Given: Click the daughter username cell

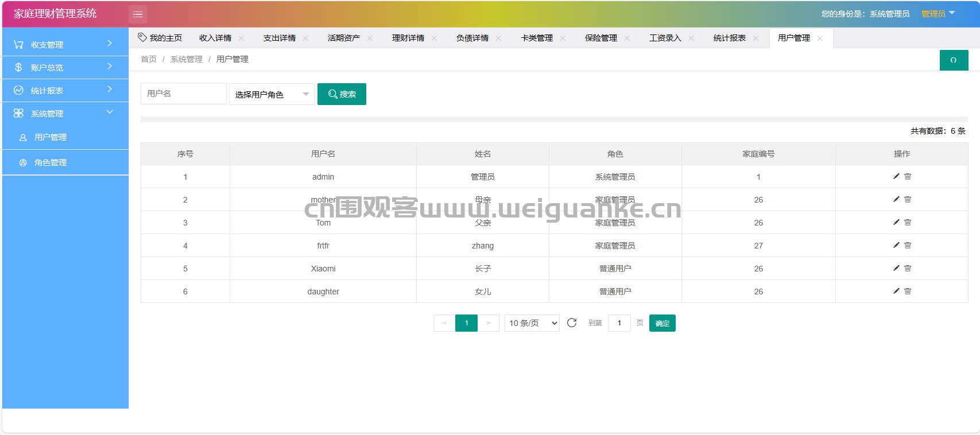Looking at the screenshot, I should pos(323,292).
